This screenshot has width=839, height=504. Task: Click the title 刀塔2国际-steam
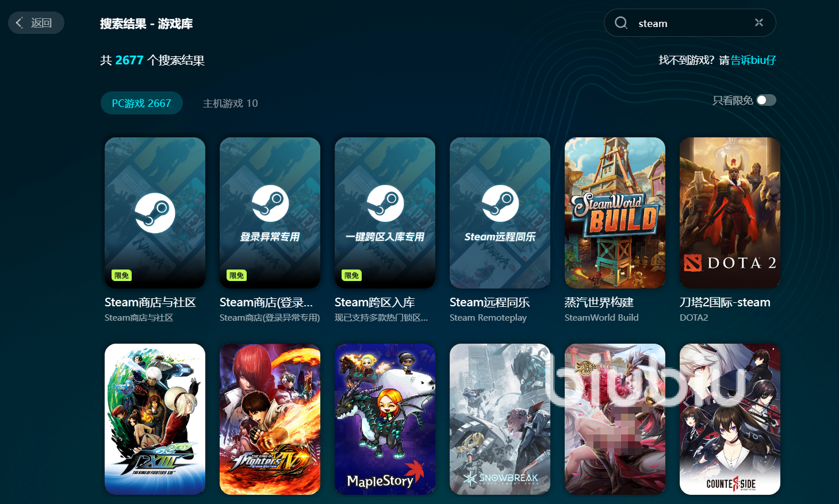[x=725, y=302]
